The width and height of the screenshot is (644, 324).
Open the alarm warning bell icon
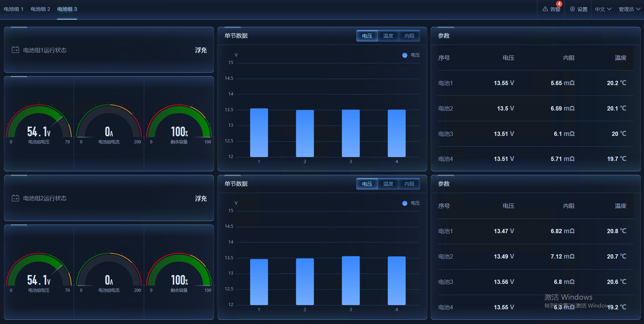click(x=545, y=9)
